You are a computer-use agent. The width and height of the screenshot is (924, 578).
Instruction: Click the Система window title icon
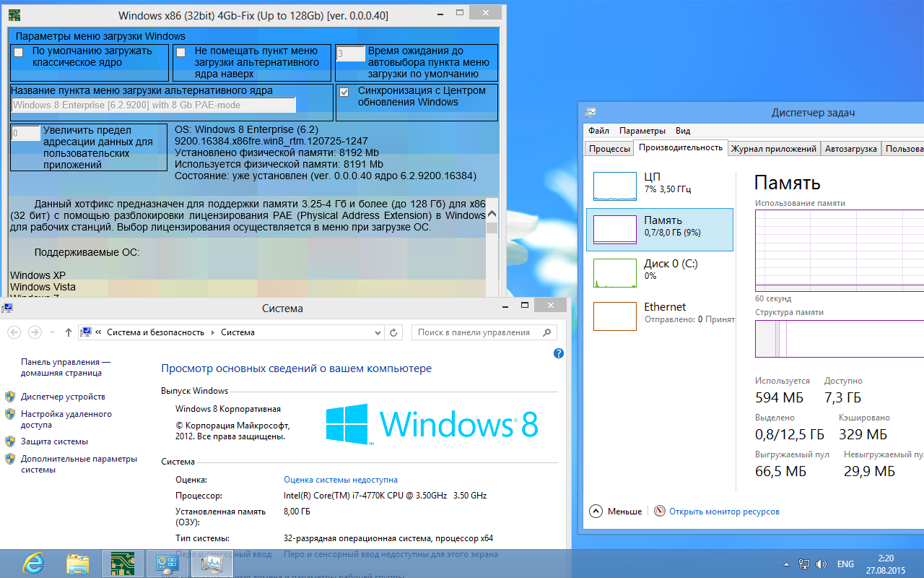7,308
